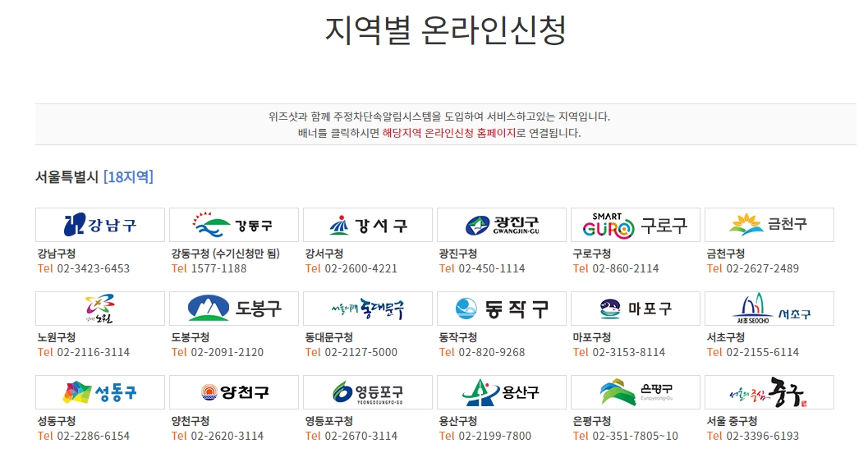
Task: Open the 동대문구 logo banner
Action: coord(368,309)
